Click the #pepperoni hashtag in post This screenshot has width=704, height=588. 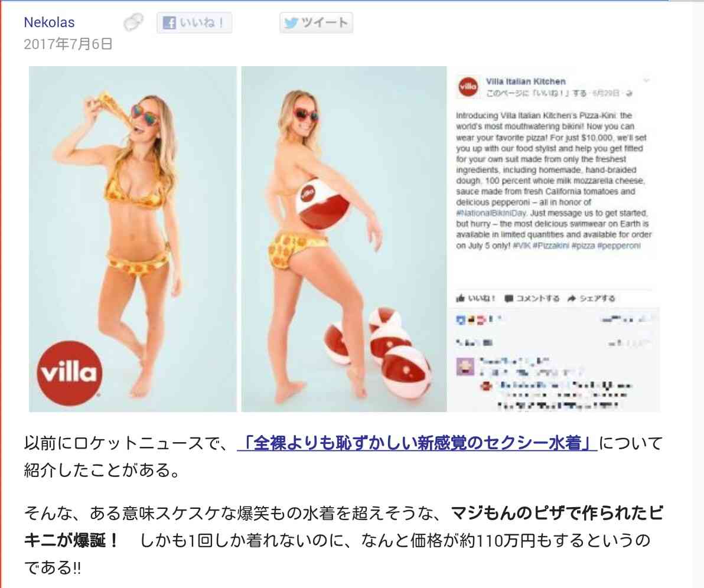(619, 246)
